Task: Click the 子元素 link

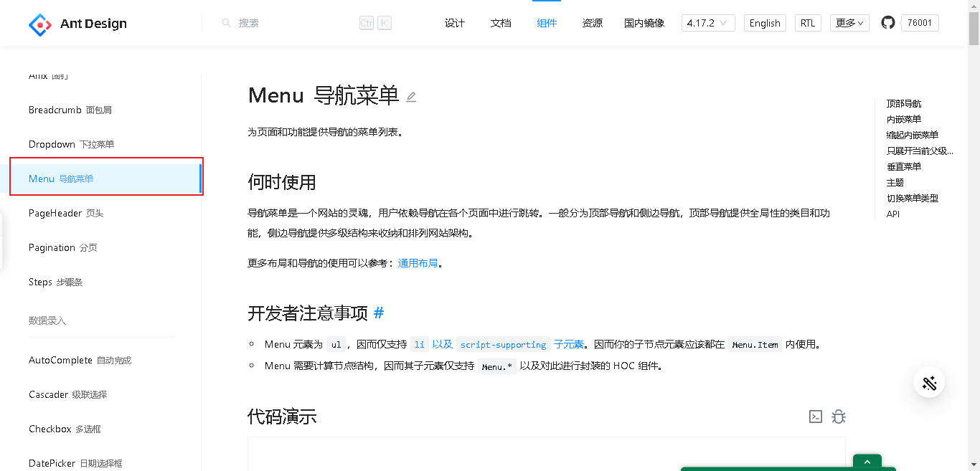Action: pyautogui.click(x=569, y=344)
